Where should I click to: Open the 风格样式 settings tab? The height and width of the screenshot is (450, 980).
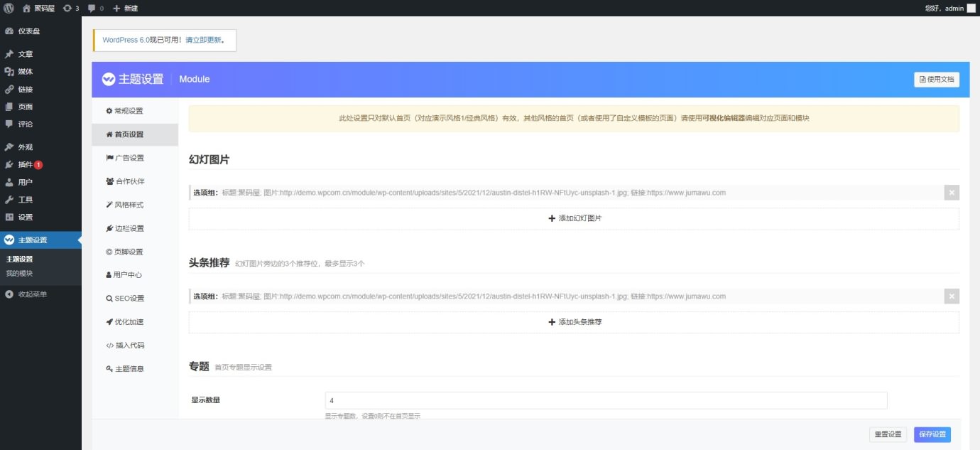[x=129, y=205]
